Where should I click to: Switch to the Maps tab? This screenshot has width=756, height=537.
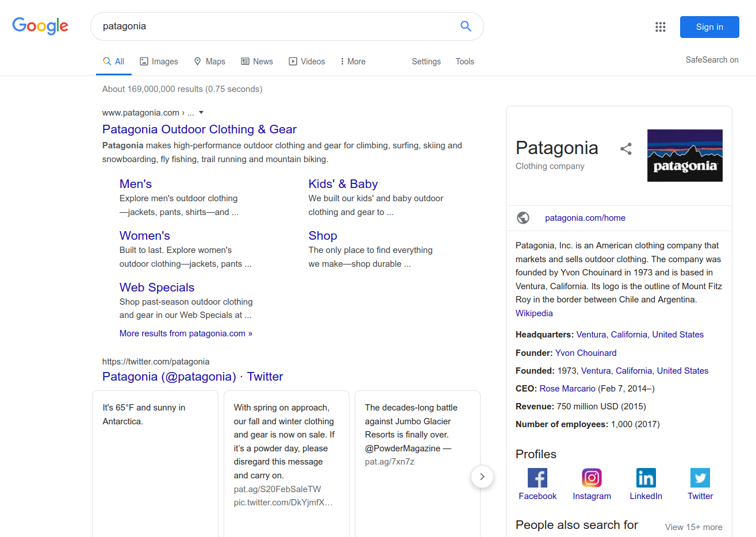point(209,62)
